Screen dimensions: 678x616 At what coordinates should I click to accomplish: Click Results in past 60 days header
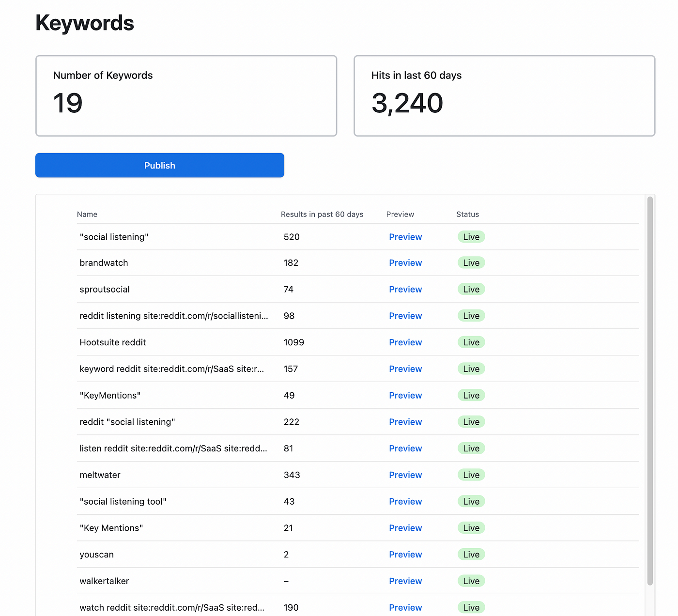tap(322, 214)
